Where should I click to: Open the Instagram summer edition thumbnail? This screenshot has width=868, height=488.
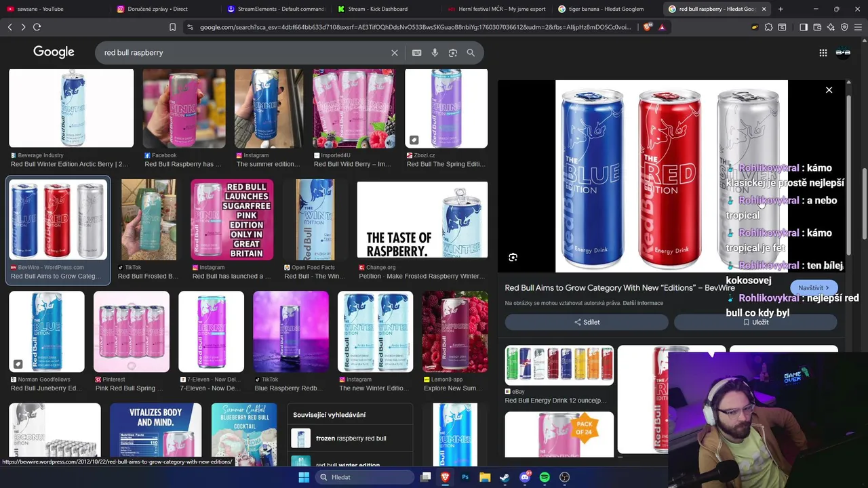(269, 108)
